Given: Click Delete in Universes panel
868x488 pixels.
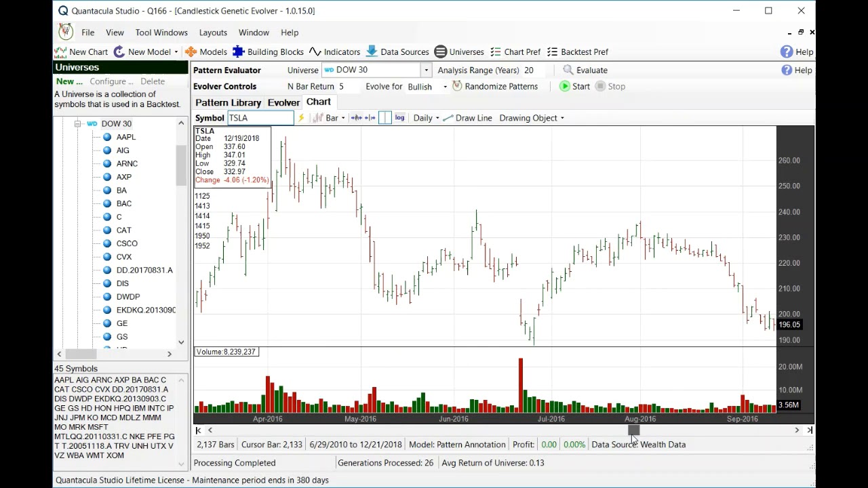Looking at the screenshot, I should (153, 81).
